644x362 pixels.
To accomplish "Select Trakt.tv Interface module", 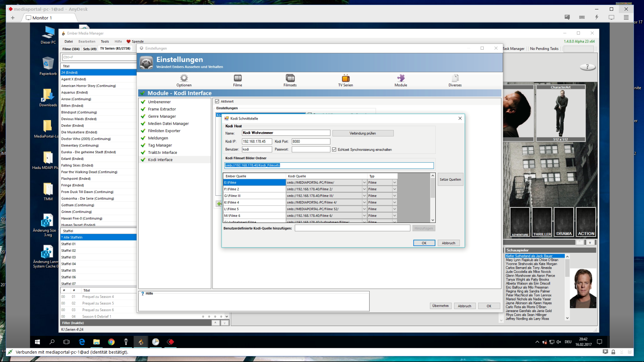I will point(162,153).
